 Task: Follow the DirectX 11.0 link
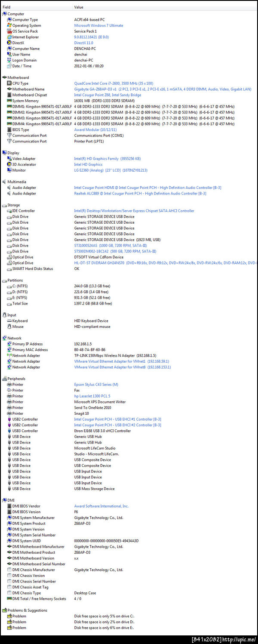[83, 43]
